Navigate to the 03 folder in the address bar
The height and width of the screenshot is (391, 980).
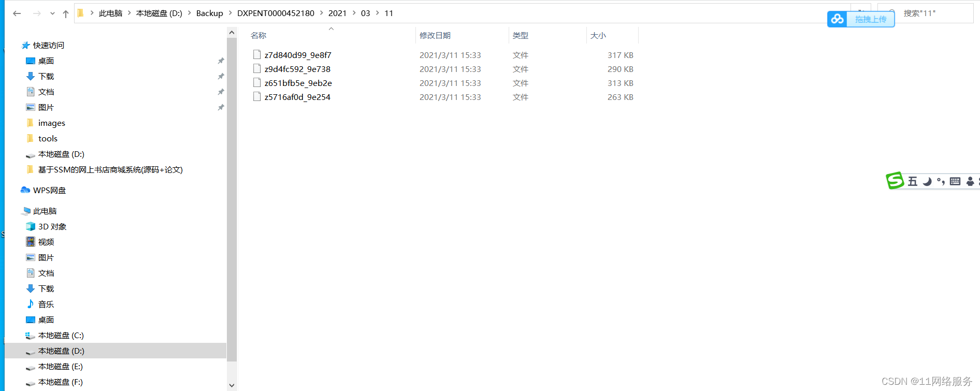(366, 13)
